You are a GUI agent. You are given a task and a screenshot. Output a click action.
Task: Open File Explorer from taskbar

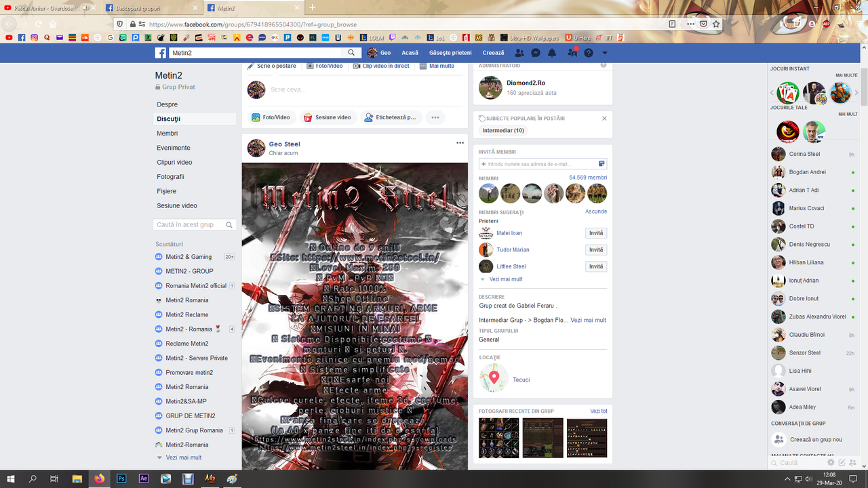click(77, 479)
